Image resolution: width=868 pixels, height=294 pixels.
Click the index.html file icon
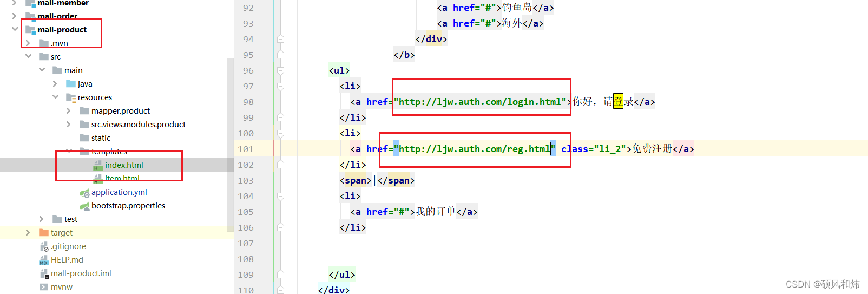click(98, 165)
